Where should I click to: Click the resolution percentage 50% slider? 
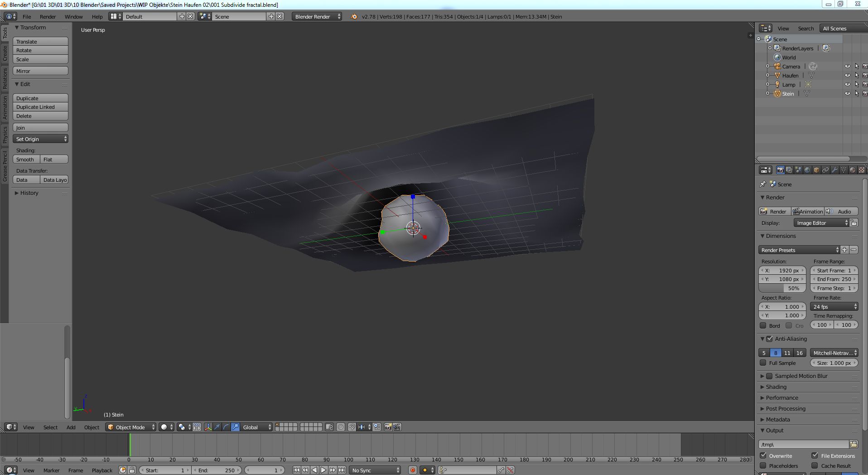pos(782,288)
